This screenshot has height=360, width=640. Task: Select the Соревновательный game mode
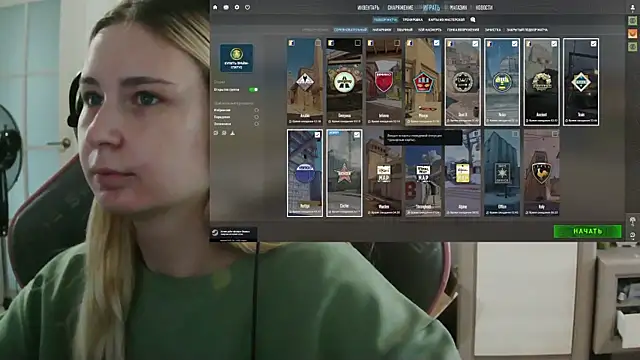[x=351, y=30]
